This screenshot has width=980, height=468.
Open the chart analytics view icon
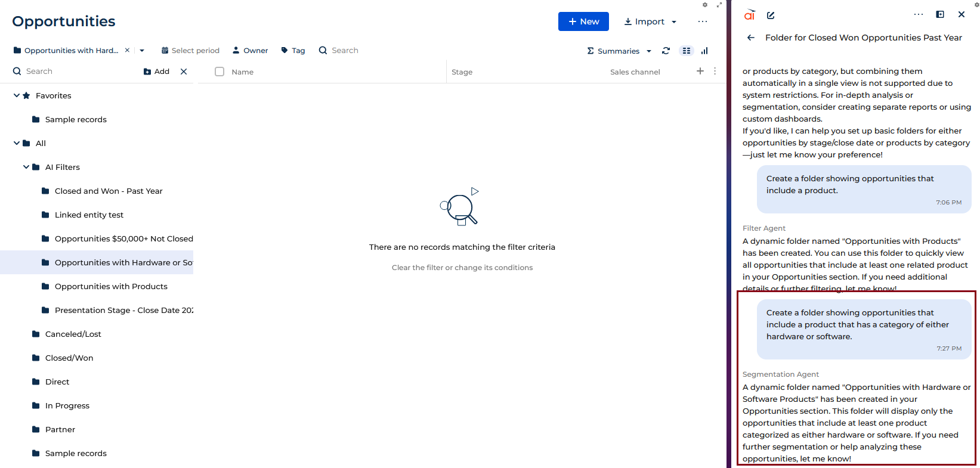click(x=704, y=51)
